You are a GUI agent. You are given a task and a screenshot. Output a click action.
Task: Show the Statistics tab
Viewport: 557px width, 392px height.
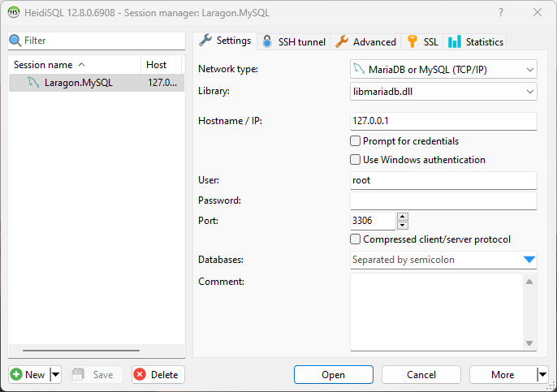[x=476, y=41]
